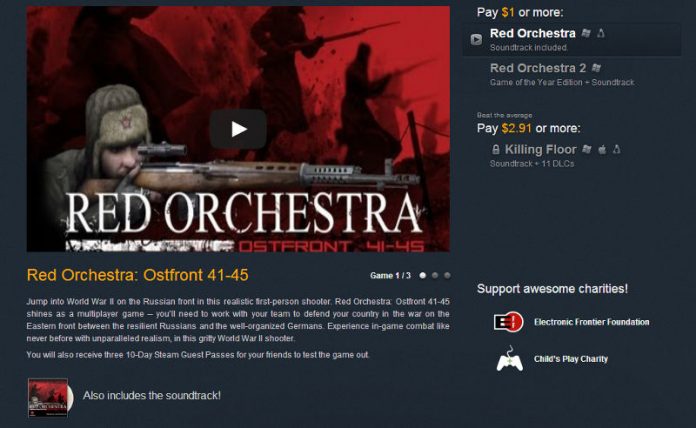
Task: Click the Electronic Frontier Foundation logo
Action: [509, 322]
